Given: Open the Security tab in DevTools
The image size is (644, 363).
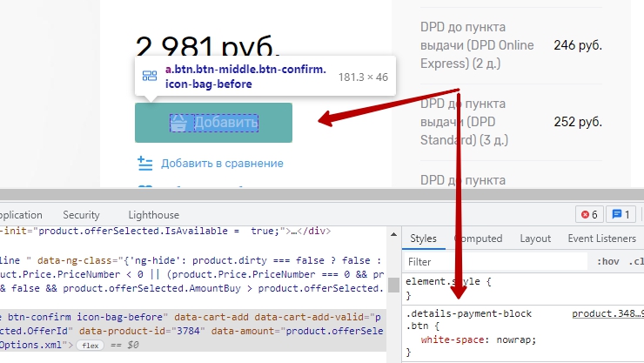Looking at the screenshot, I should coord(81,215).
